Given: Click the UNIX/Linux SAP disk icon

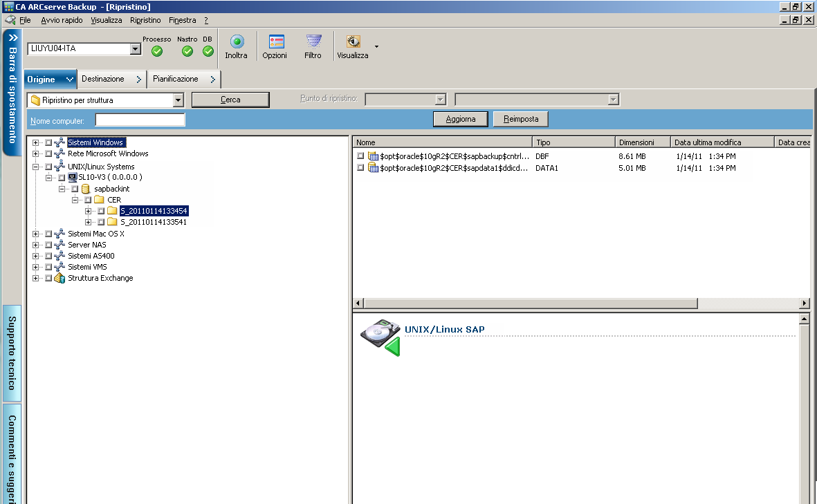Looking at the screenshot, I should (x=381, y=337).
